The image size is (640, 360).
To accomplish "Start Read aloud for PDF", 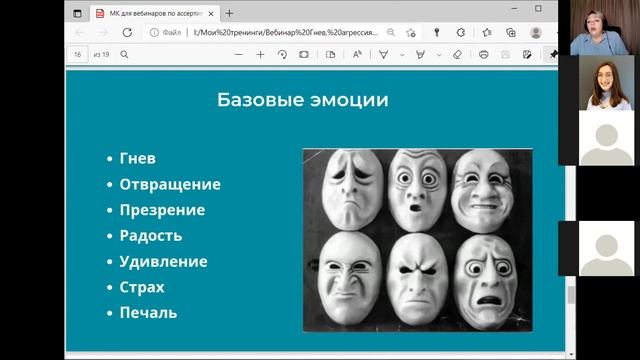I will 357,54.
